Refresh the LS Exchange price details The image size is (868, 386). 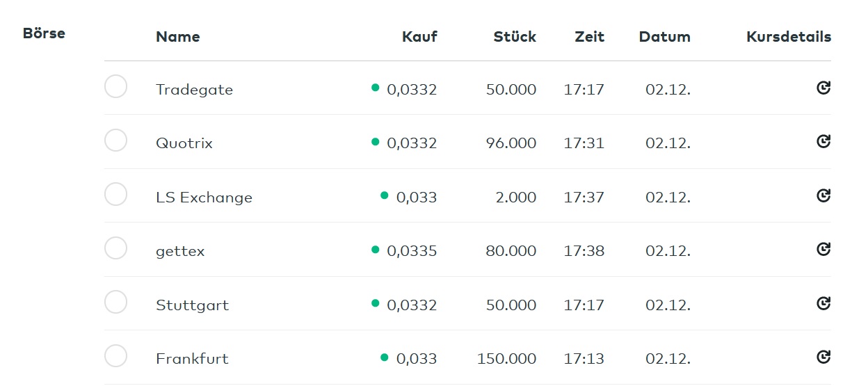point(823,195)
